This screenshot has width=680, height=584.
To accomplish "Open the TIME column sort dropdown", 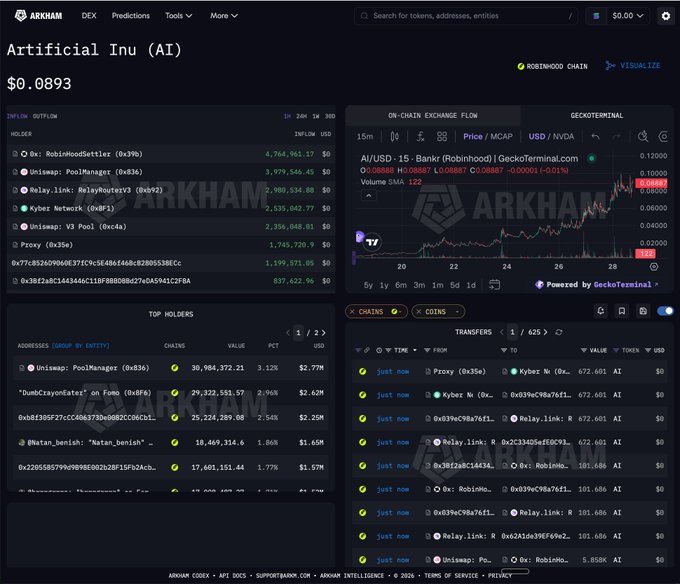I will [415, 350].
